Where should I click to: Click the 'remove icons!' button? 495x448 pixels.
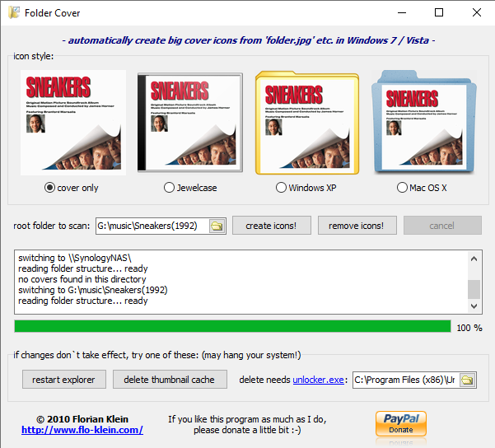pos(357,226)
